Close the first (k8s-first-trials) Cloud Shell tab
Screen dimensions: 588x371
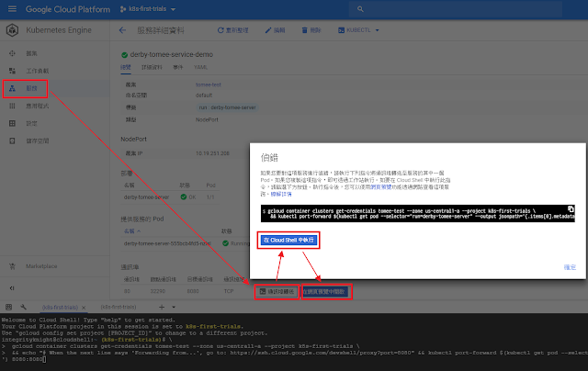84,308
